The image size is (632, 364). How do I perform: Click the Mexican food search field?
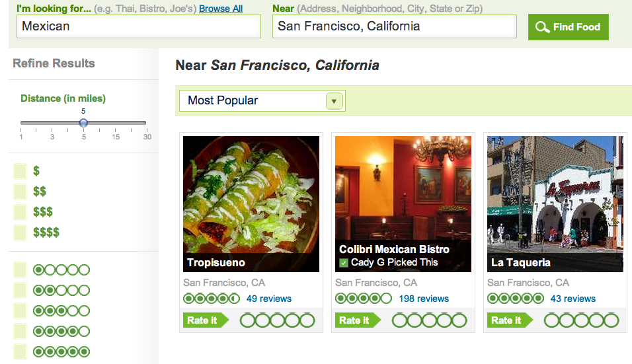139,26
